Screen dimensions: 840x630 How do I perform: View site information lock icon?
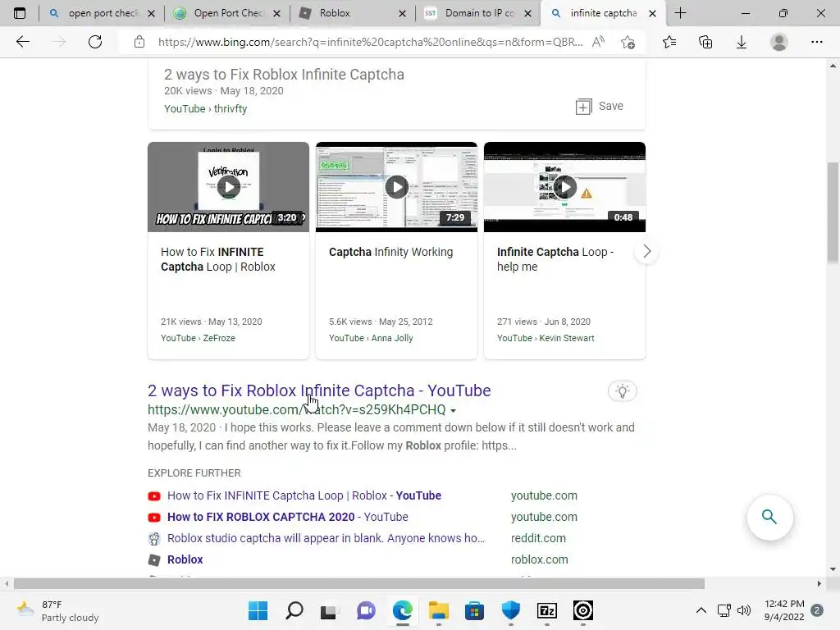pyautogui.click(x=139, y=42)
